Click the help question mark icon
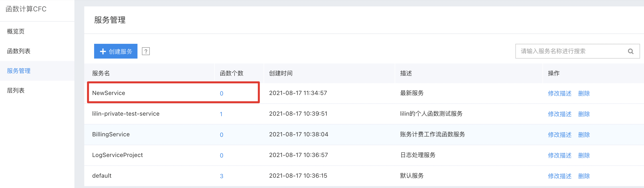644x188 pixels. pos(146,51)
